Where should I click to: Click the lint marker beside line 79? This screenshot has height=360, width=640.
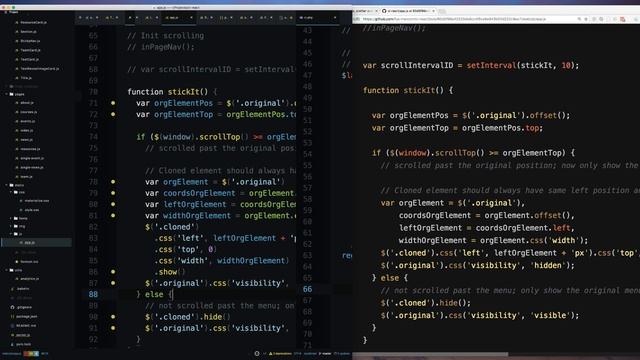(x=113, y=193)
